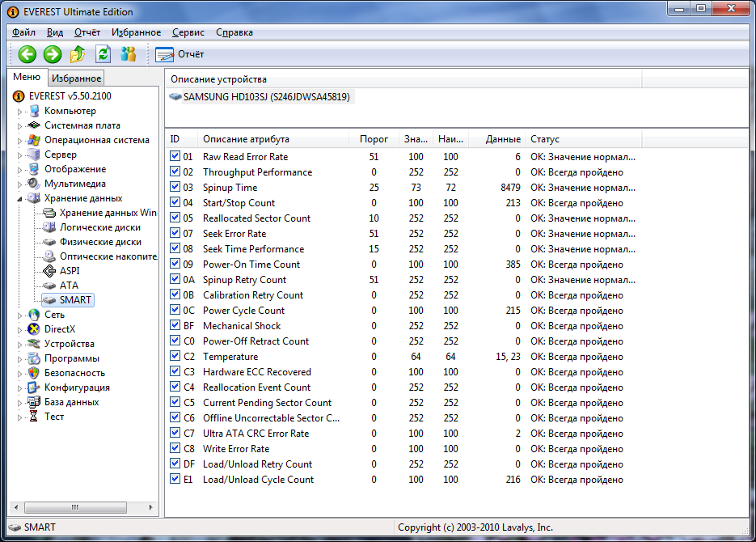Click the Логические диски icon
The image size is (756, 542).
coord(49,227)
